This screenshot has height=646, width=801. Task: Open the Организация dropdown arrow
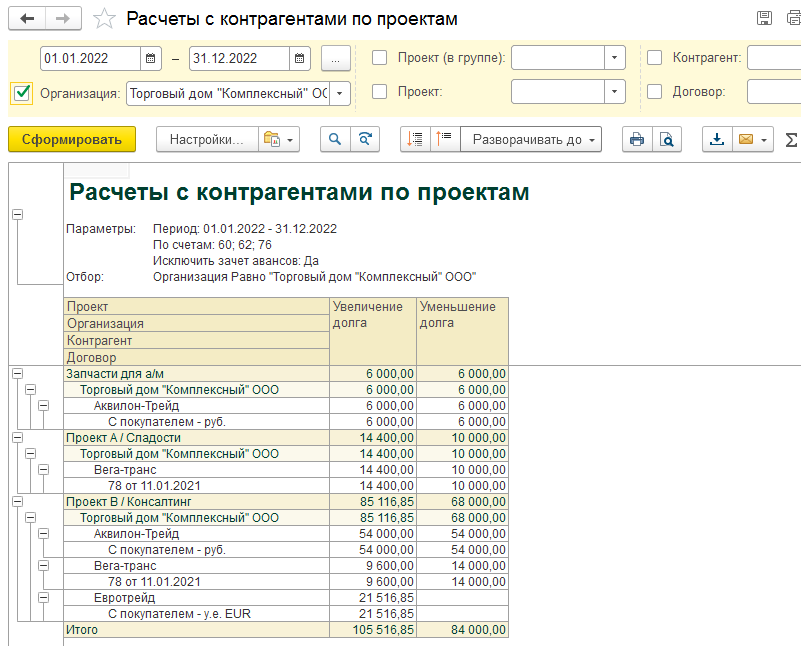[x=340, y=93]
